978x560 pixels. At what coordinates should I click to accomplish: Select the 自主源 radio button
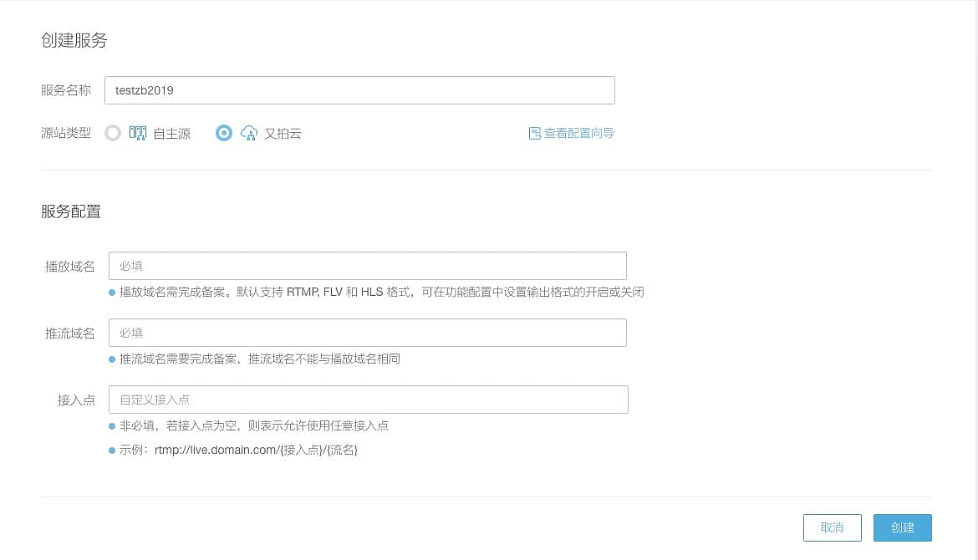point(113,133)
